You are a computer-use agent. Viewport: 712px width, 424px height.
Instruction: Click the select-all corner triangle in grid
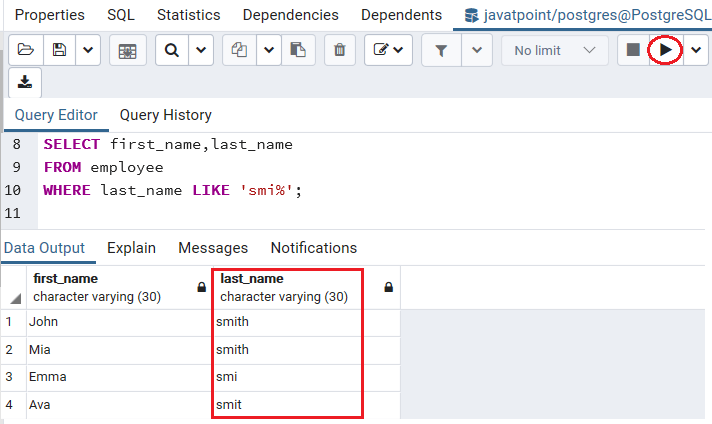15,298
